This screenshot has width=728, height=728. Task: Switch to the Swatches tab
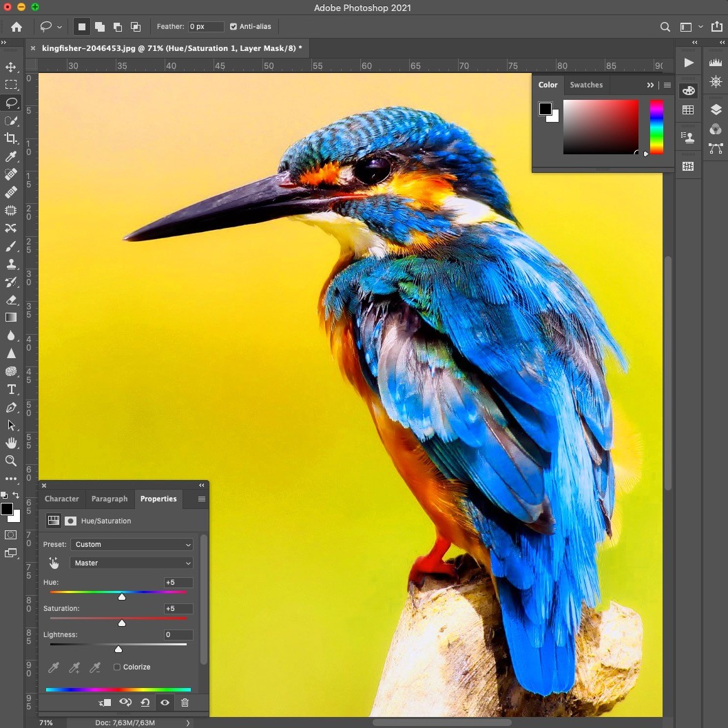[x=586, y=85]
